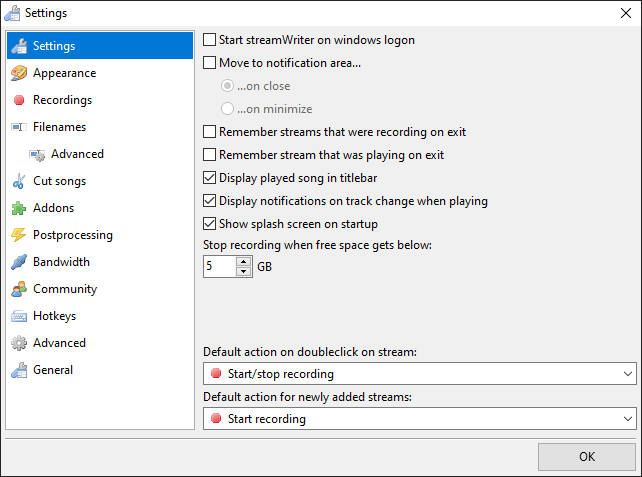This screenshot has height=477, width=642.
Task: Enable Remember streams that were recording on exit
Action: pyautogui.click(x=209, y=132)
